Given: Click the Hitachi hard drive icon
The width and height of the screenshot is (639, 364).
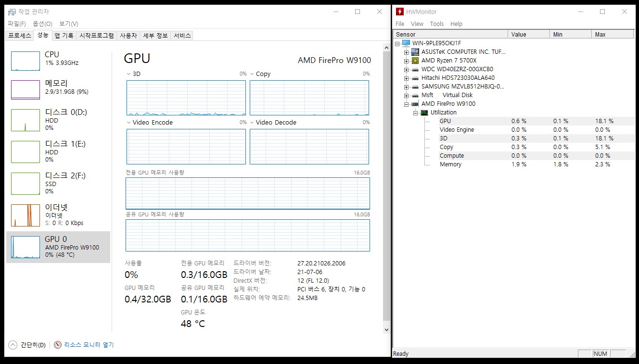Looking at the screenshot, I should tap(415, 78).
